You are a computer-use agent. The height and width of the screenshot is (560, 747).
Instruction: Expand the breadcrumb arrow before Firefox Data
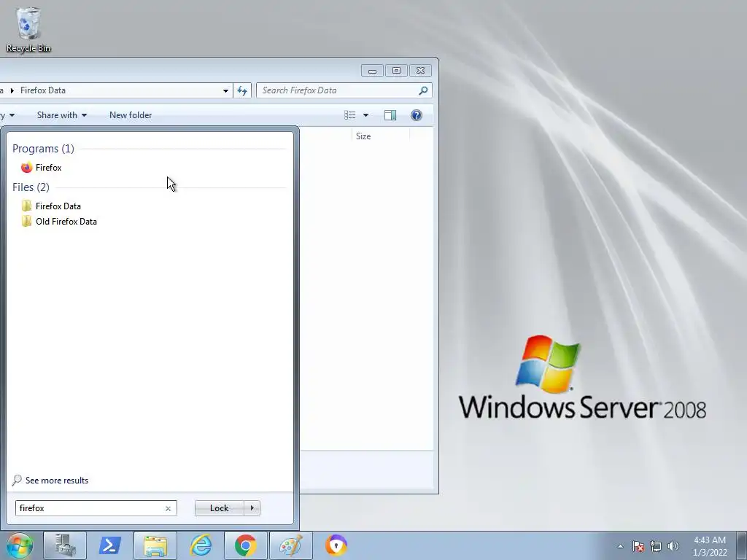click(x=12, y=90)
